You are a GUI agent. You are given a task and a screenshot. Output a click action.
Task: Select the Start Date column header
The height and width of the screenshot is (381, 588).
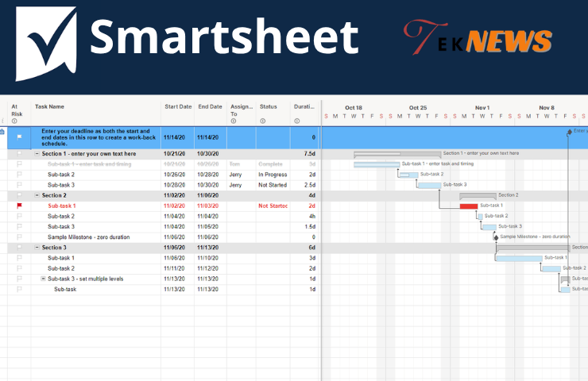pos(178,113)
